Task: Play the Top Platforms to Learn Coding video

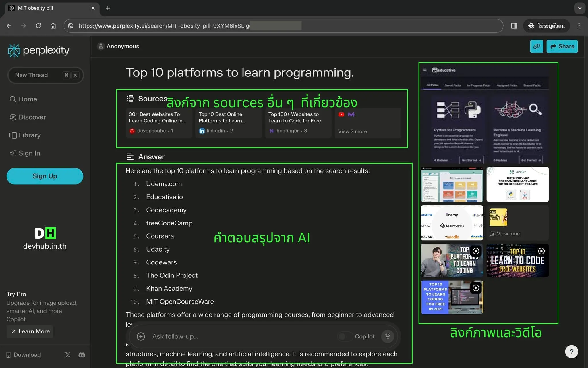Action: coord(452,260)
